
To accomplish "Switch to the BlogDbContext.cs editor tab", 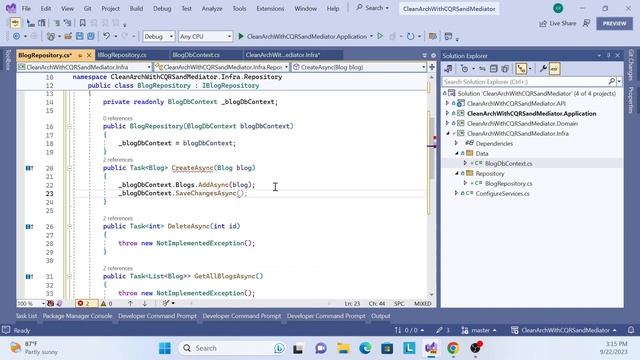I will (x=196, y=55).
